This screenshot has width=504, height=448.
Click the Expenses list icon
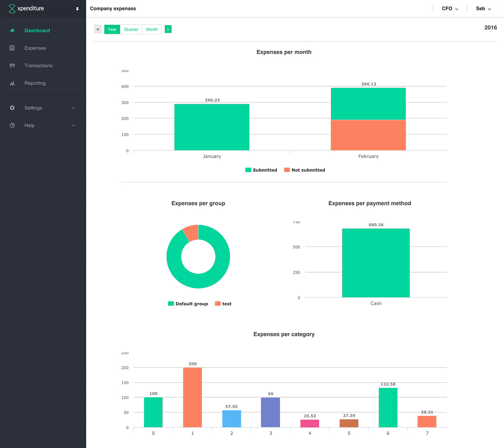pos(12,48)
